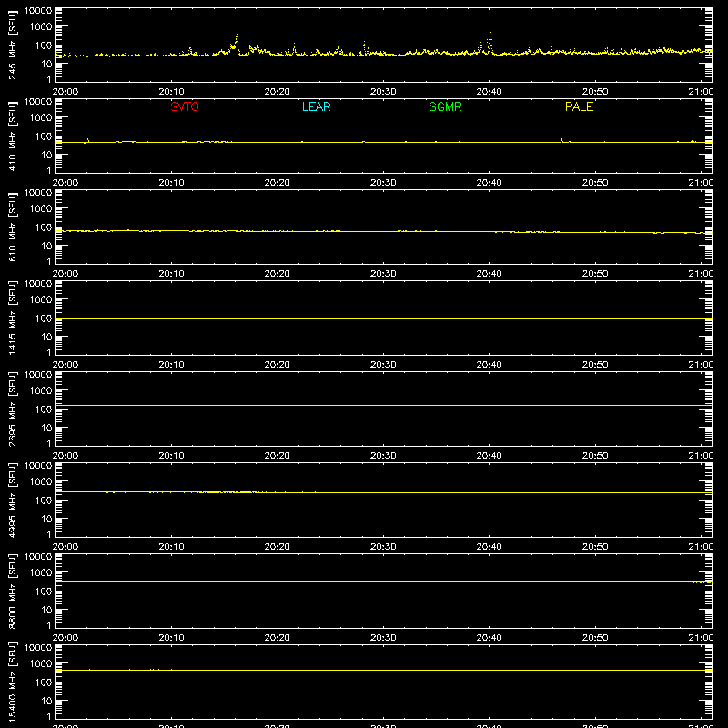
Task: Click the 21:00 label under the 610 MHz plot
Action: pos(701,274)
